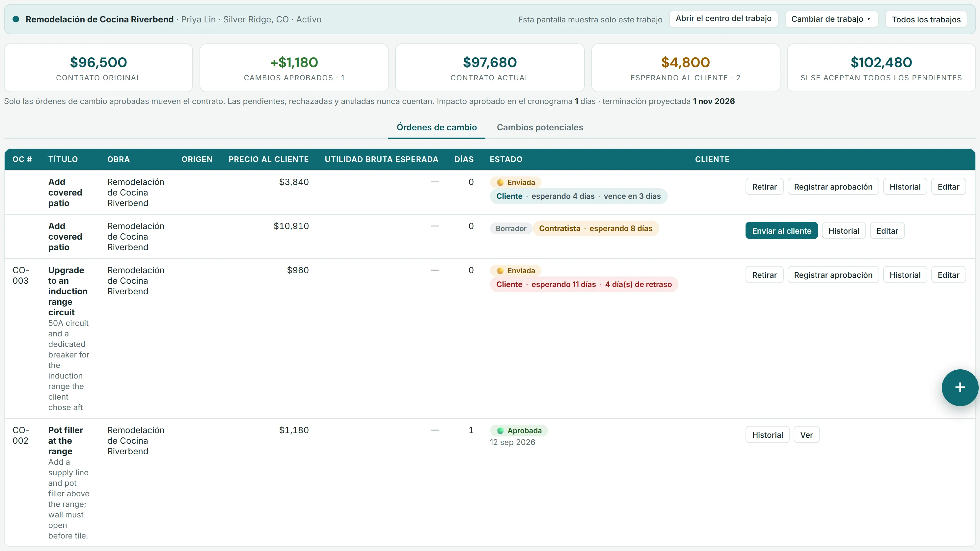This screenshot has width=980, height=551.
Task: Click the Enviada badge on CO-003
Action: click(515, 271)
